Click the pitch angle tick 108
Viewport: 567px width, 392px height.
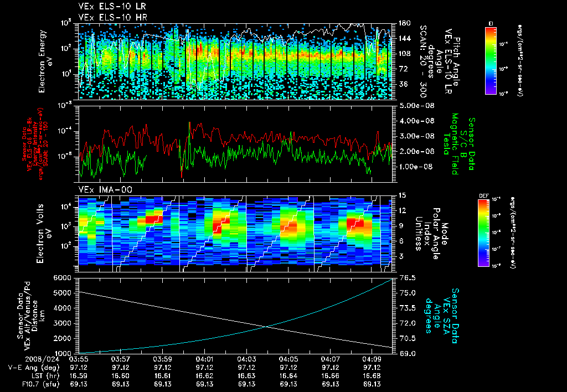[404, 54]
